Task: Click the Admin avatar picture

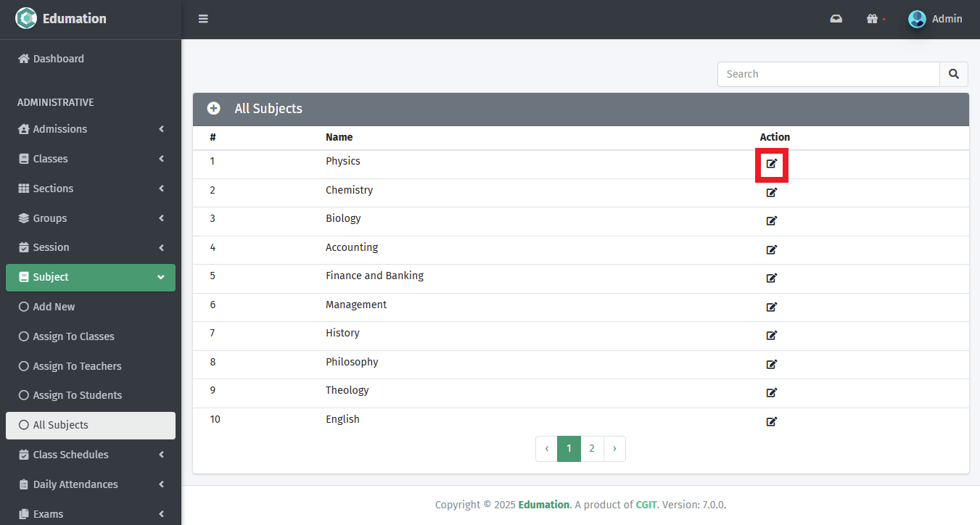Action: click(917, 19)
